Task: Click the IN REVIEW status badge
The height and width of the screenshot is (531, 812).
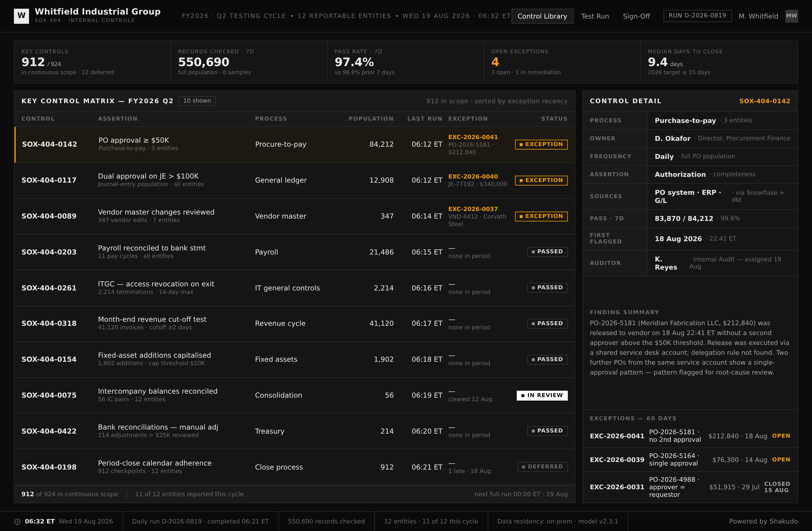Action: click(542, 395)
